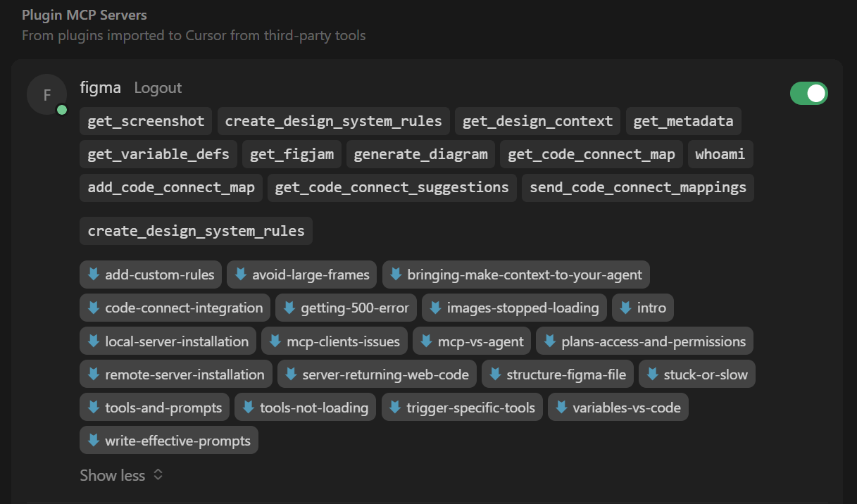Viewport: 857px width, 504px height.
Task: Click the arrow icon on getting-500-error
Action: pos(289,307)
